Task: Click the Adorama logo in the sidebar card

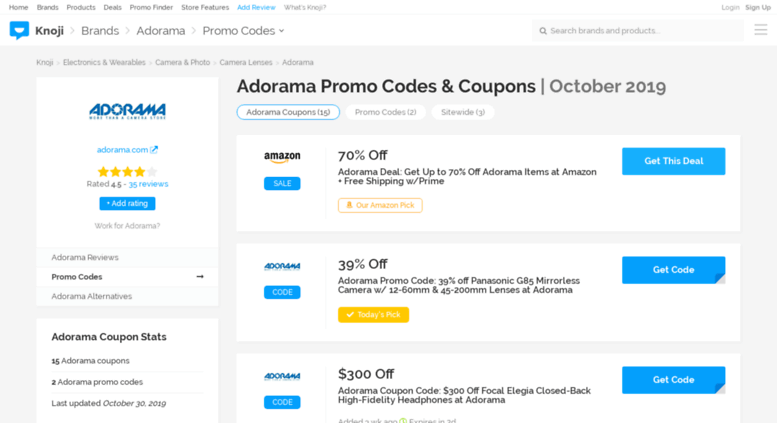Action: tap(127, 111)
